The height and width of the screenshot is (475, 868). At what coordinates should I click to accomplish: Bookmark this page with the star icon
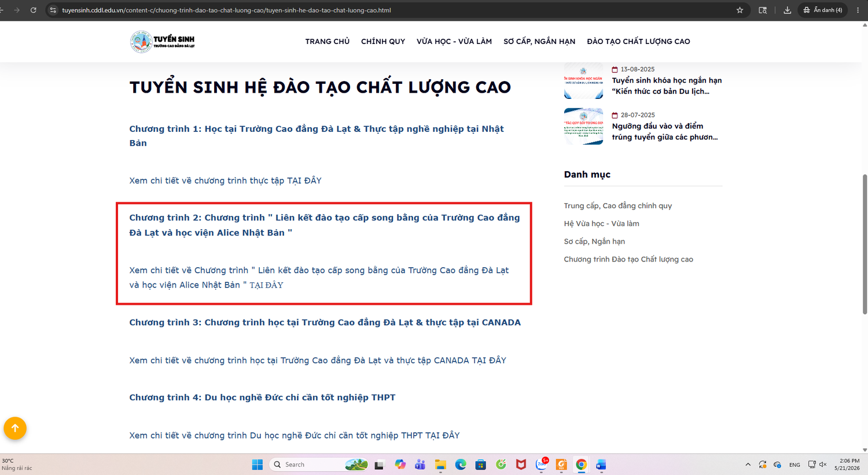tap(740, 10)
